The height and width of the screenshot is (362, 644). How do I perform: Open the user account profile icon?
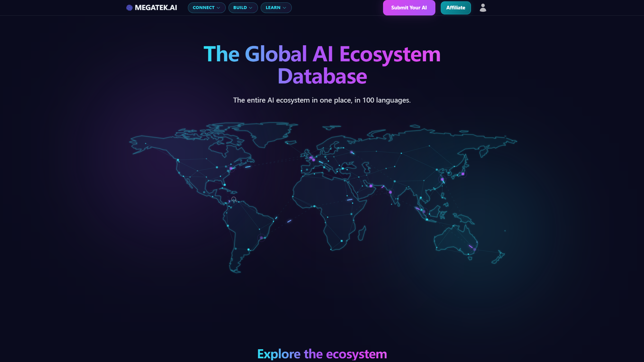[483, 8]
